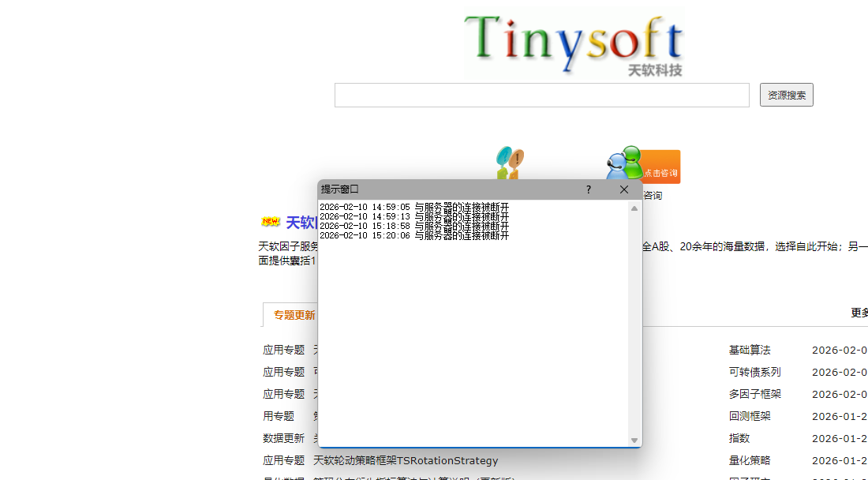868x480 pixels.
Task: Click the scroll up arrow in 提示窗口
Action: [634, 208]
